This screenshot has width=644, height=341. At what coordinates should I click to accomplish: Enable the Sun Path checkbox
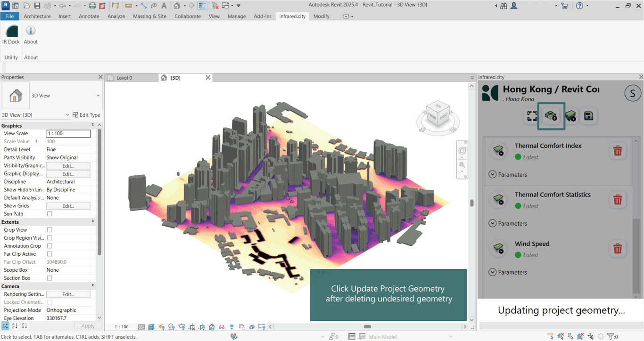pyautogui.click(x=50, y=214)
